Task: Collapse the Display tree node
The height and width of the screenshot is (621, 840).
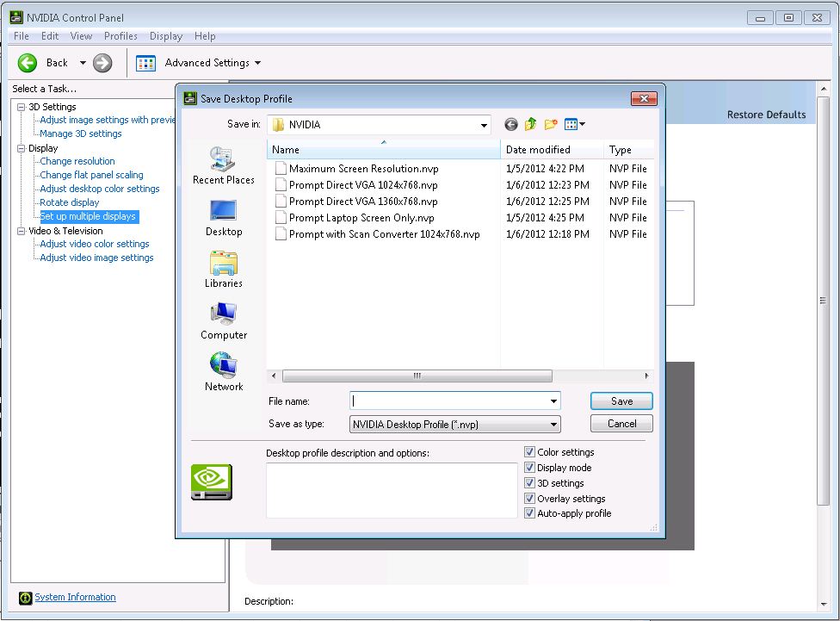Action: click(x=22, y=148)
